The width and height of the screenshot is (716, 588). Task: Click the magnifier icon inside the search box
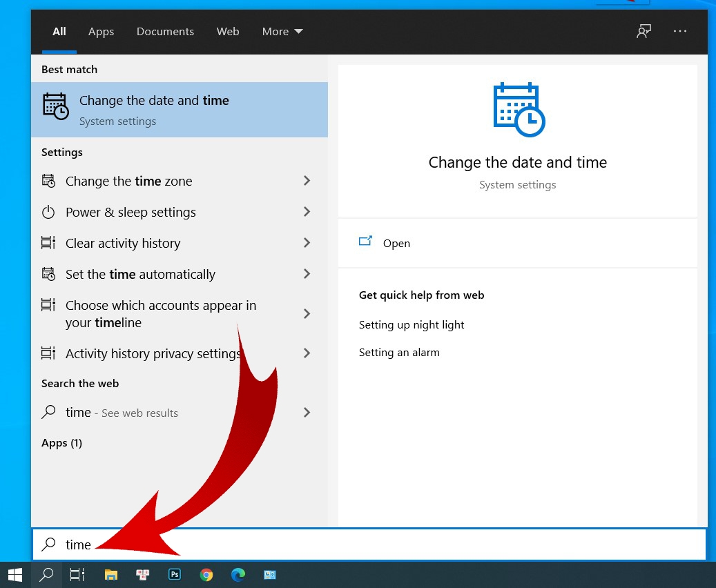pyautogui.click(x=48, y=544)
